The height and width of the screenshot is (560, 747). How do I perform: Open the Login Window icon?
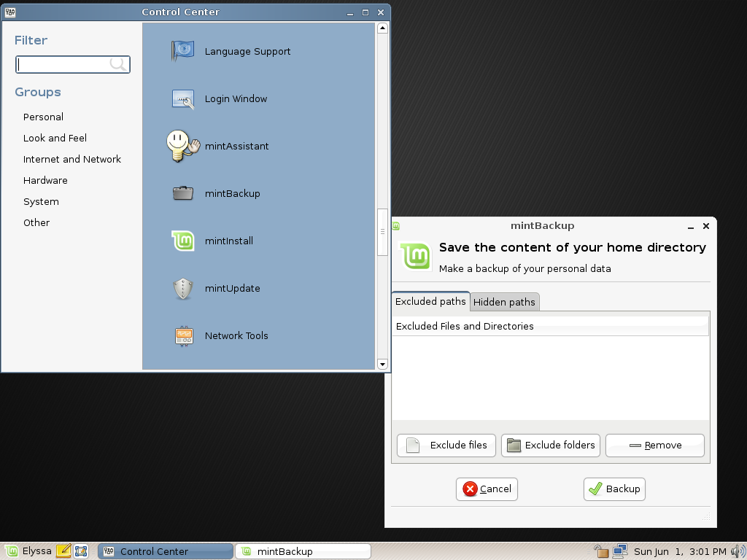point(183,98)
